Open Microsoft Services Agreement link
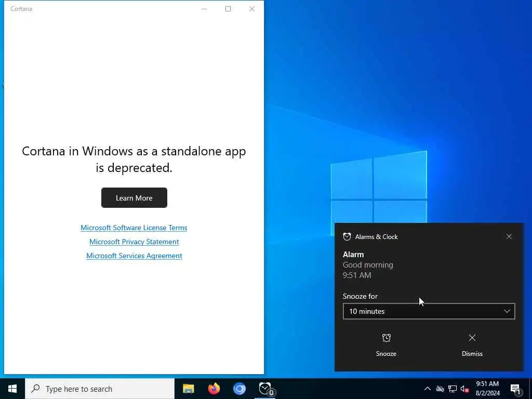The image size is (532, 399). 134,256
